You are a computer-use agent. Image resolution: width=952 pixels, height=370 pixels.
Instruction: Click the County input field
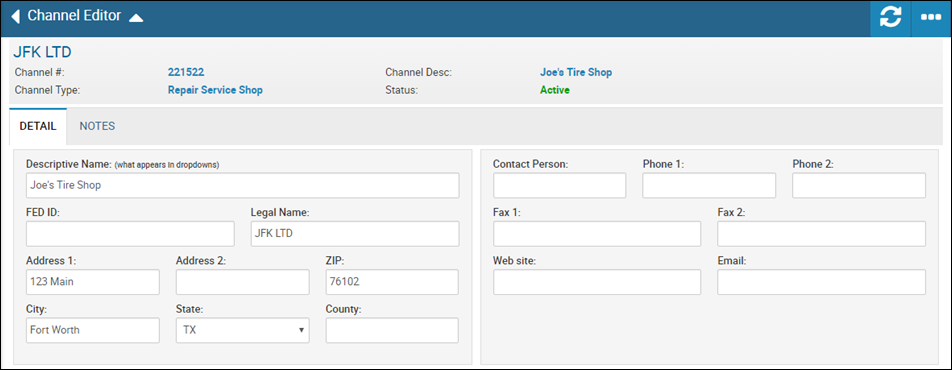point(392,330)
